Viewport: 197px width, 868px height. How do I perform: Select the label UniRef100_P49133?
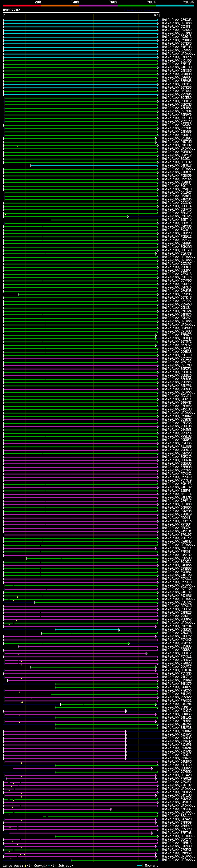[x=177, y=410]
